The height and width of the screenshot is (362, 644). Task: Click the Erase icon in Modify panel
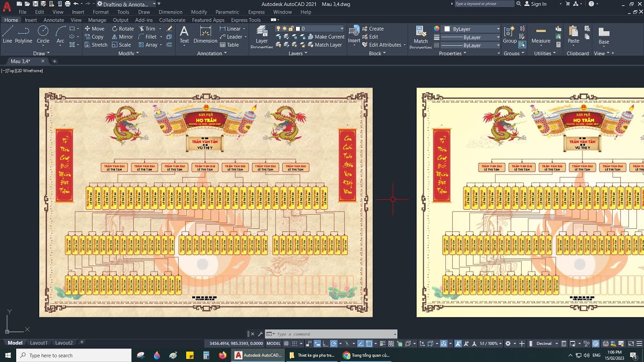[x=170, y=29]
